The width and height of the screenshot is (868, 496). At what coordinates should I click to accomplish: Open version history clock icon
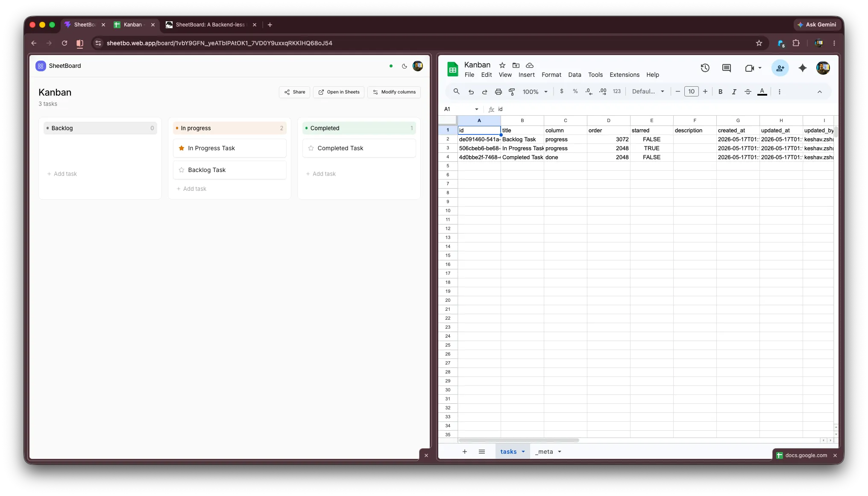point(705,68)
